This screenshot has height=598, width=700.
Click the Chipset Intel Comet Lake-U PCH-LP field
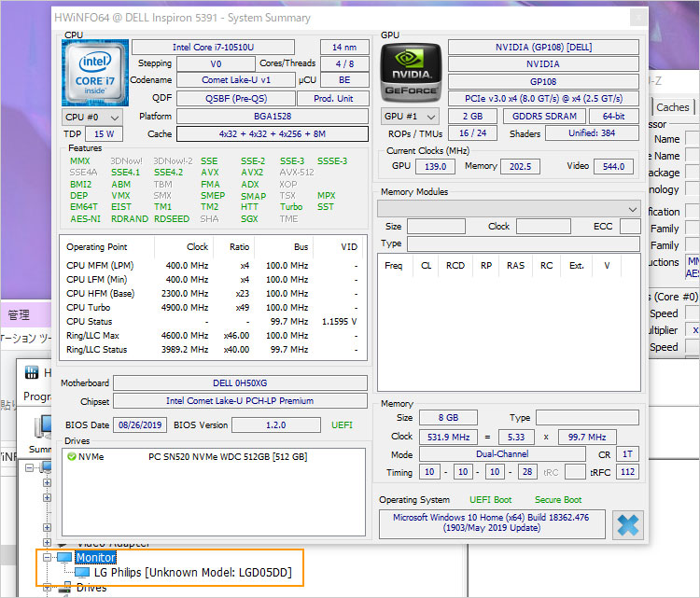click(240, 401)
